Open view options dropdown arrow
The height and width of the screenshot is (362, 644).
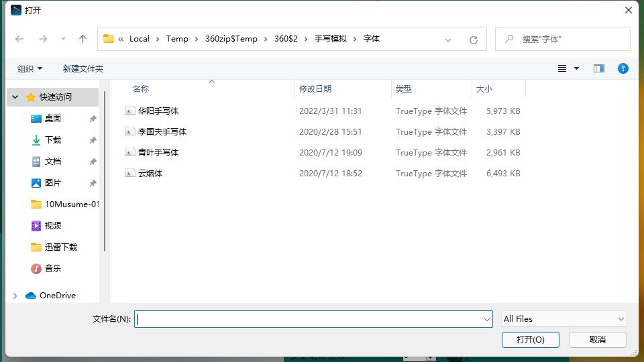[577, 68]
